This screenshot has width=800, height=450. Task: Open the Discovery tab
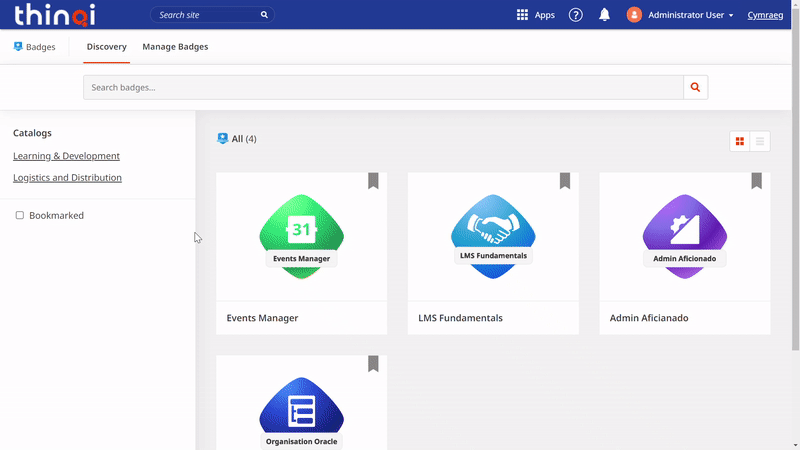pos(107,46)
